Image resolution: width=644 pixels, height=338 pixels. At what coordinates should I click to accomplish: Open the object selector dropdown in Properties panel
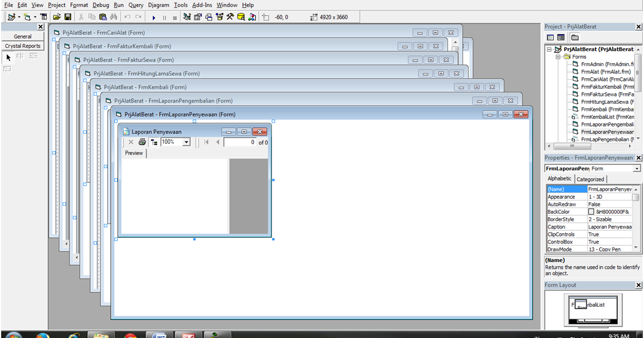637,168
